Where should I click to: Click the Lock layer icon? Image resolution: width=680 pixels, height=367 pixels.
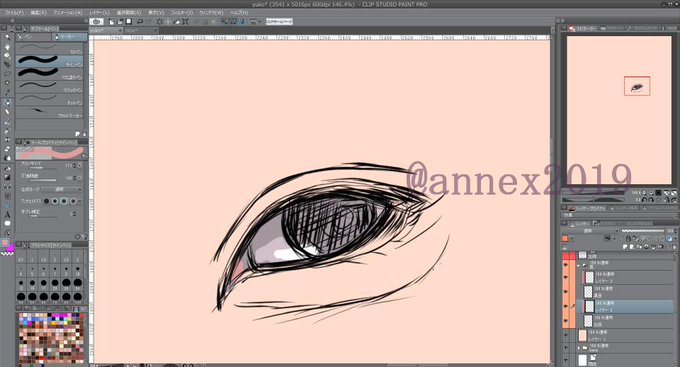point(628,239)
